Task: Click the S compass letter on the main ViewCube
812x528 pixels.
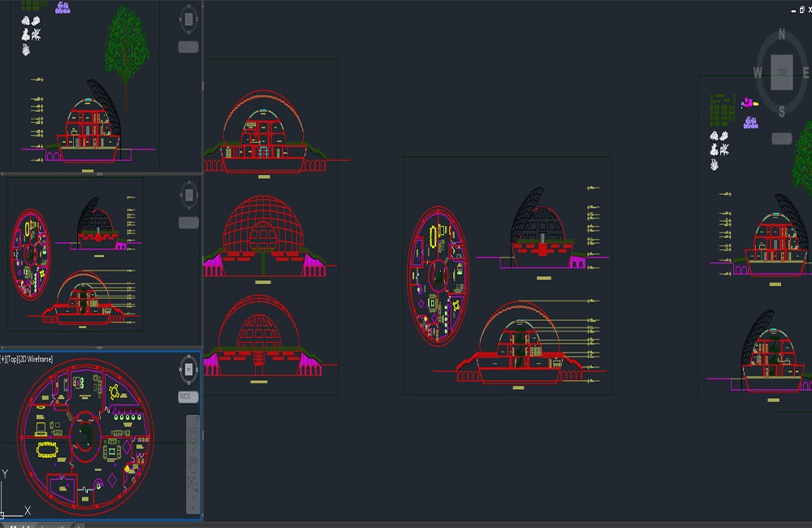Action: tap(782, 111)
